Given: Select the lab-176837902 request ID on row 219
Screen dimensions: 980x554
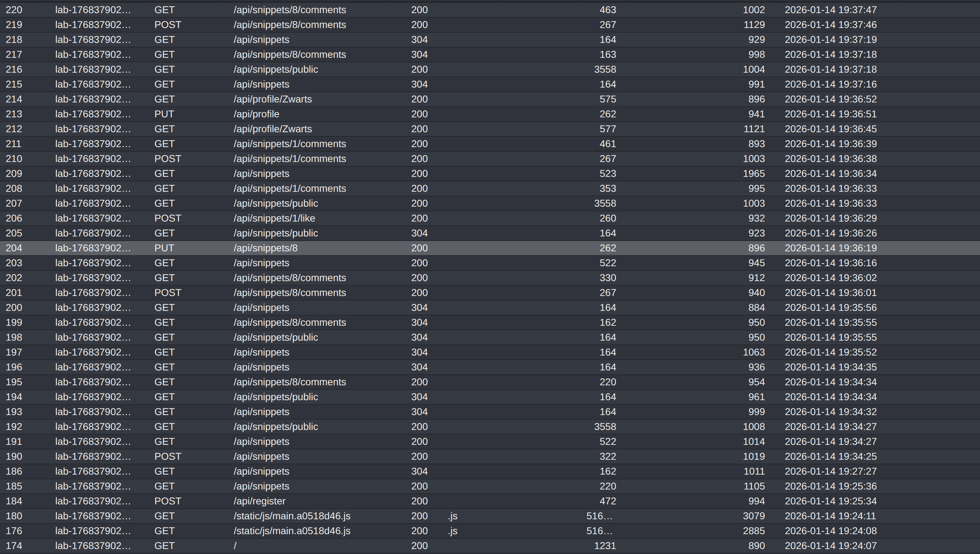Looking at the screenshot, I should pos(93,24).
